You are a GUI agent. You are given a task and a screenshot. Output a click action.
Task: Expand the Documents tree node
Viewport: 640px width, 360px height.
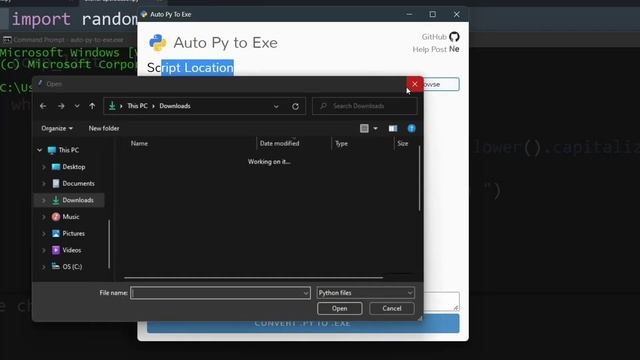pyautogui.click(x=44, y=184)
